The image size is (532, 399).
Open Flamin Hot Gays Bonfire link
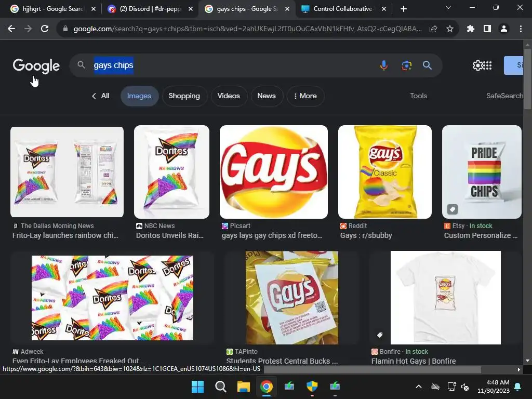[x=414, y=361]
